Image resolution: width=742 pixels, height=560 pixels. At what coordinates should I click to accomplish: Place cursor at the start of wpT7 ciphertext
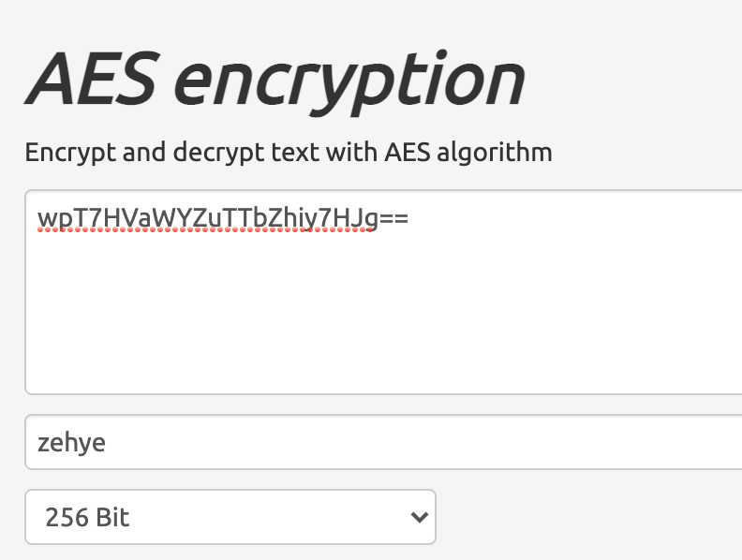pyautogui.click(x=37, y=218)
